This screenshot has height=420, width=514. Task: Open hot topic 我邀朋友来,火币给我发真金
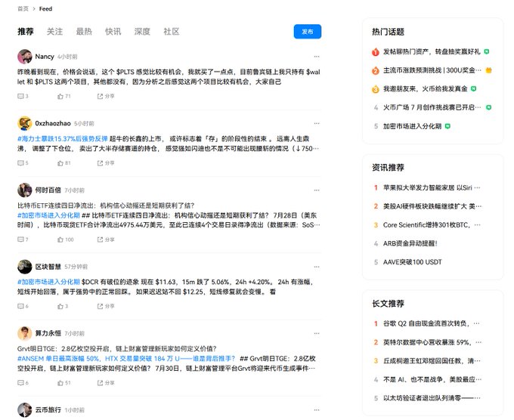pyautogui.click(x=426, y=89)
